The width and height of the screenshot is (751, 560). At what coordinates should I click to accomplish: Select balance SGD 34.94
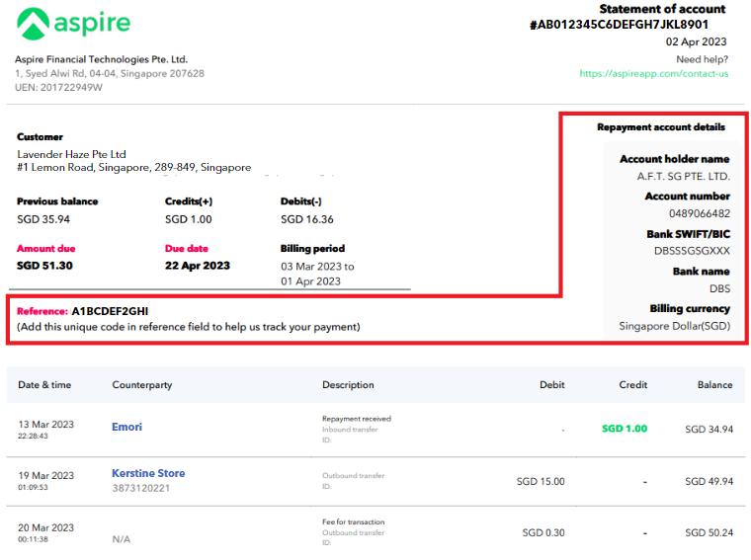click(x=709, y=430)
